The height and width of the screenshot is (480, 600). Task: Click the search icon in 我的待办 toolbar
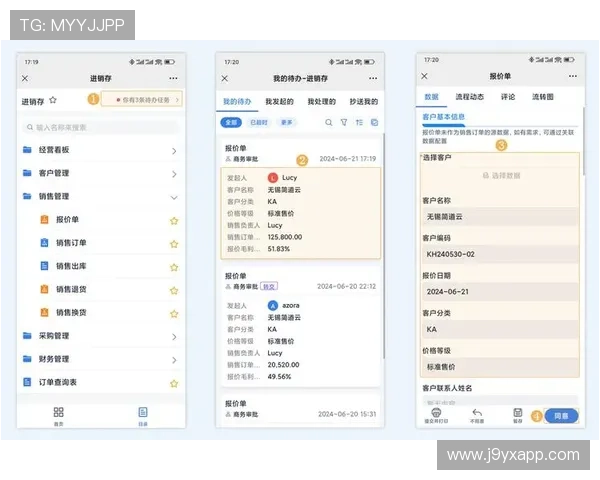pyautogui.click(x=328, y=122)
